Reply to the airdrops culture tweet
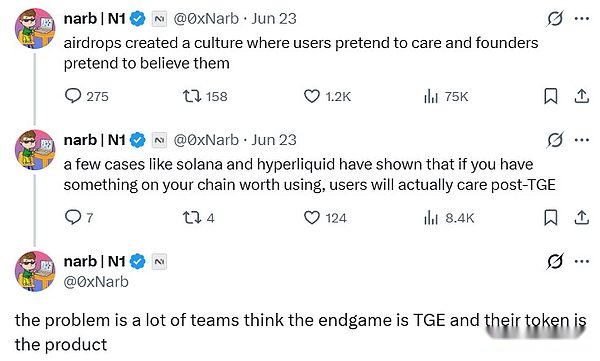Viewport: 600px width, 361px height. pyautogui.click(x=73, y=96)
